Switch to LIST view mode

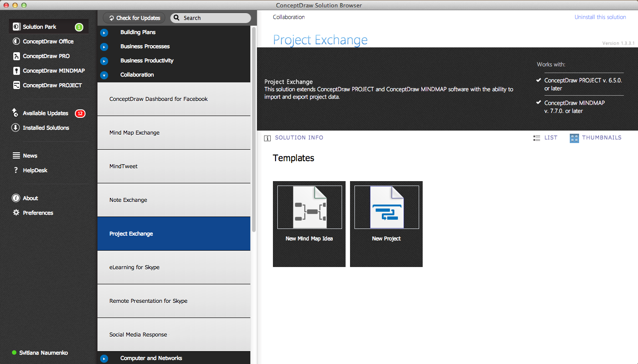(x=545, y=138)
